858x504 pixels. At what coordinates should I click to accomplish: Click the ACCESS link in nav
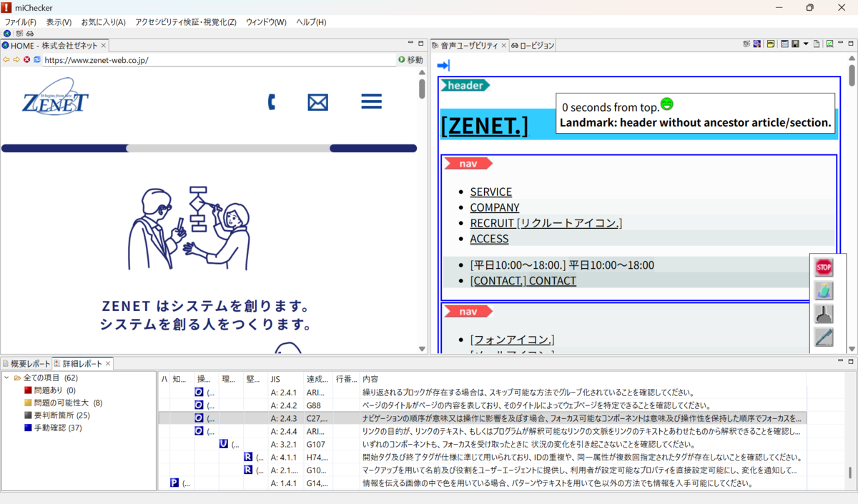pos(489,239)
